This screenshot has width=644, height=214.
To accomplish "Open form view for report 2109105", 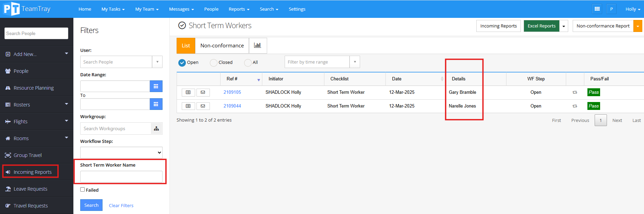I will click(188, 92).
